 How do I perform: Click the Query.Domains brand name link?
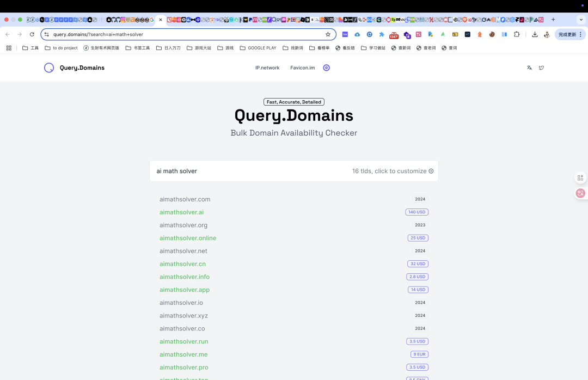click(82, 68)
